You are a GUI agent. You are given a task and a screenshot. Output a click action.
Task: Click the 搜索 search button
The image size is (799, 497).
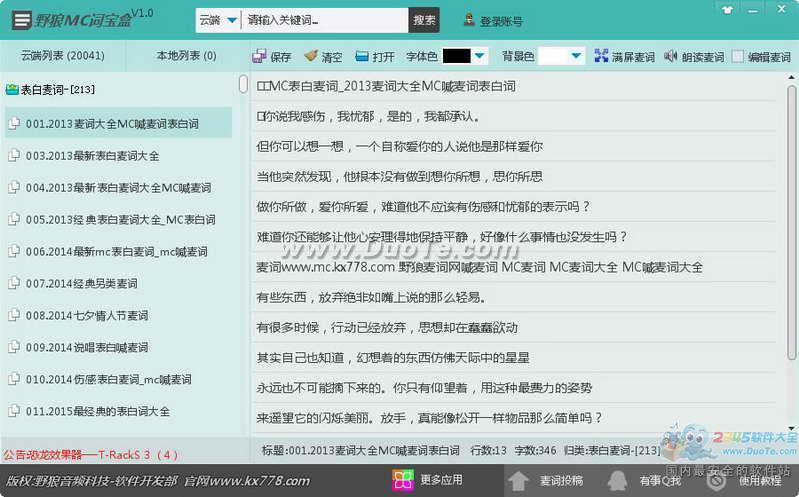point(424,20)
